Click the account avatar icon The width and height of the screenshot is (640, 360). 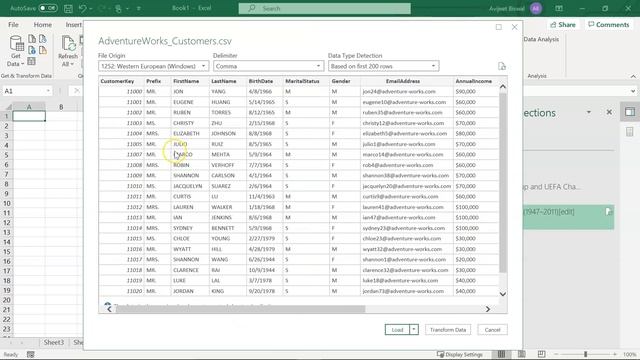coord(536,8)
